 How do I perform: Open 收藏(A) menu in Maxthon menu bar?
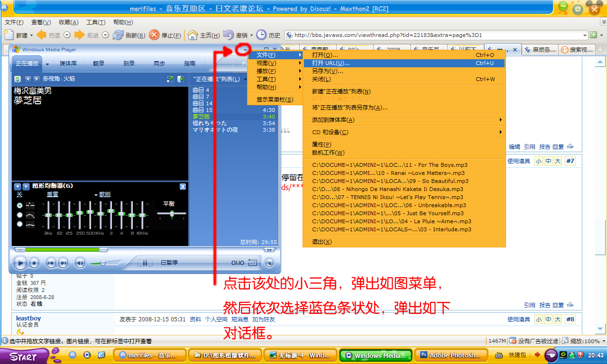pos(68,22)
